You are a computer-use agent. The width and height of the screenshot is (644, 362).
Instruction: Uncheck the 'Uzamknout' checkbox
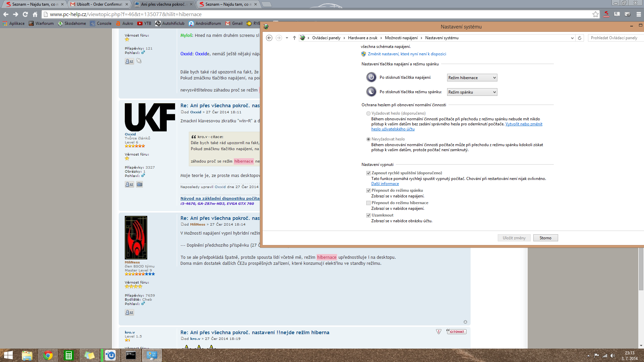click(368, 215)
